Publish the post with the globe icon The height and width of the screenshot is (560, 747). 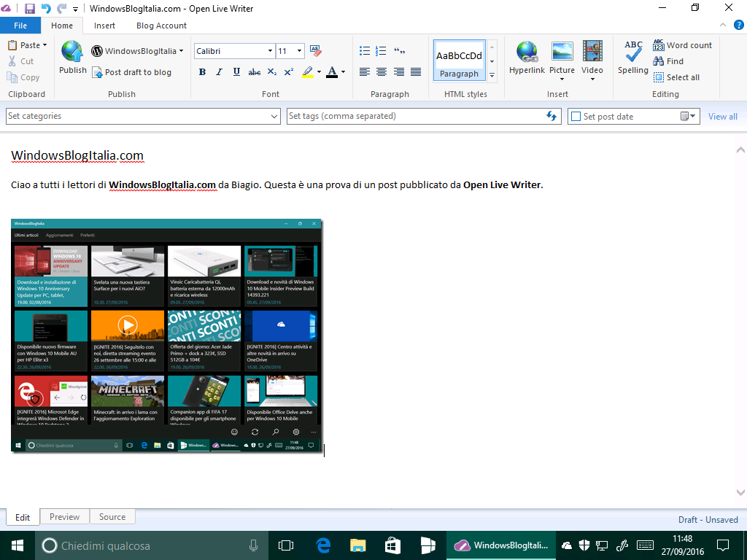[x=72, y=58]
